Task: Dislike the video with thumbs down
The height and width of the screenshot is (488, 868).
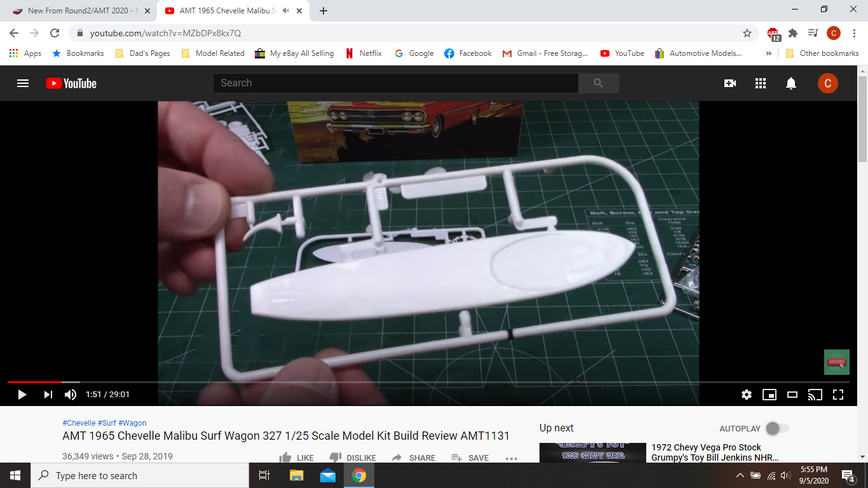Action: pyautogui.click(x=353, y=457)
